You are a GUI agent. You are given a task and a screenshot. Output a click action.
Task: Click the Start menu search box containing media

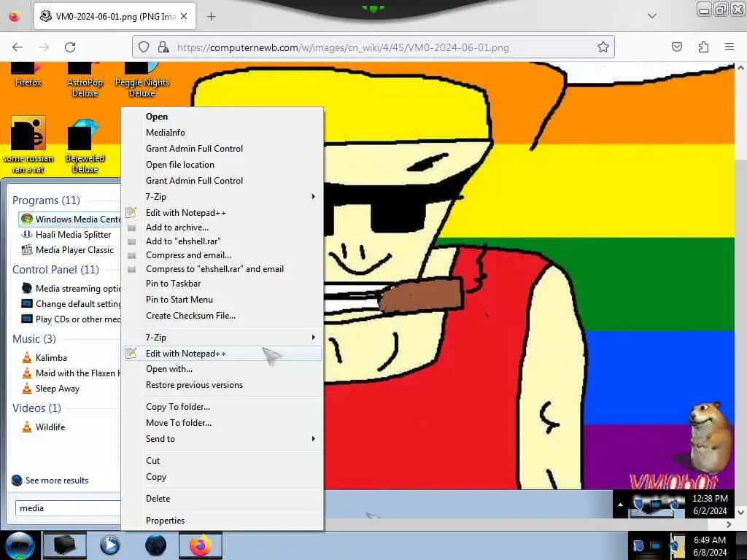tap(68, 508)
